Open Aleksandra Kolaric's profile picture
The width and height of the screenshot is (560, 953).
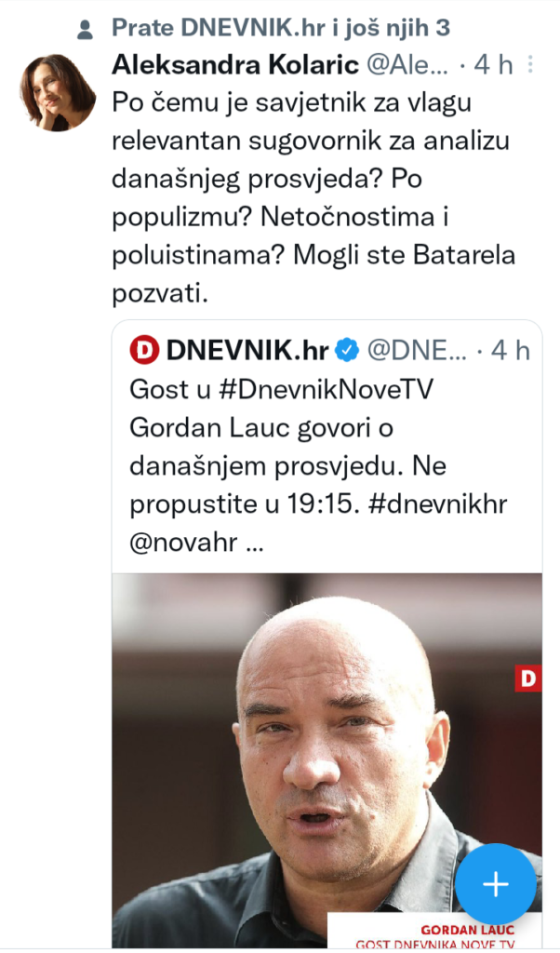tap(58, 92)
